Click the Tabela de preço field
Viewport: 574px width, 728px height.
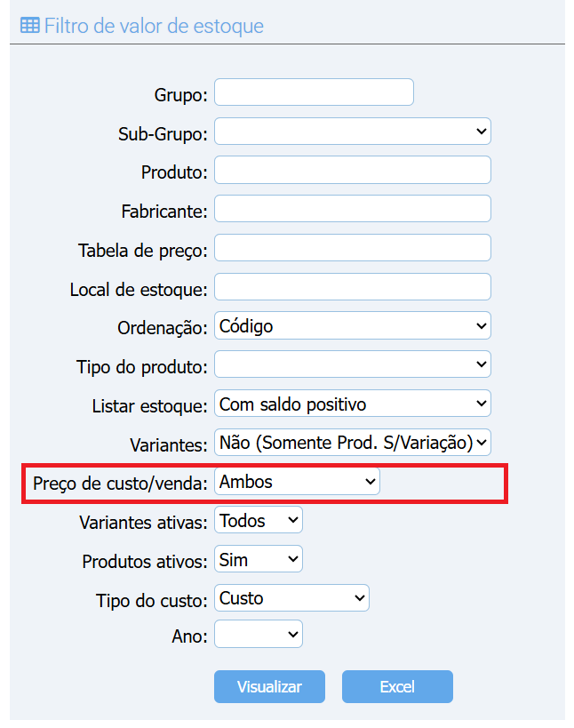(x=352, y=247)
